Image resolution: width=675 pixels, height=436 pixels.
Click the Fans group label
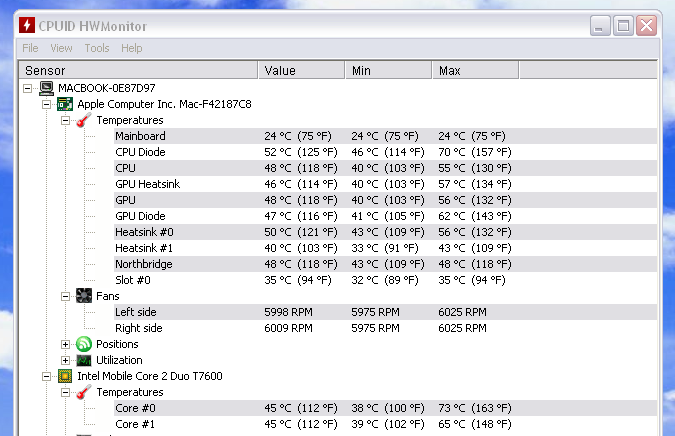(x=108, y=296)
